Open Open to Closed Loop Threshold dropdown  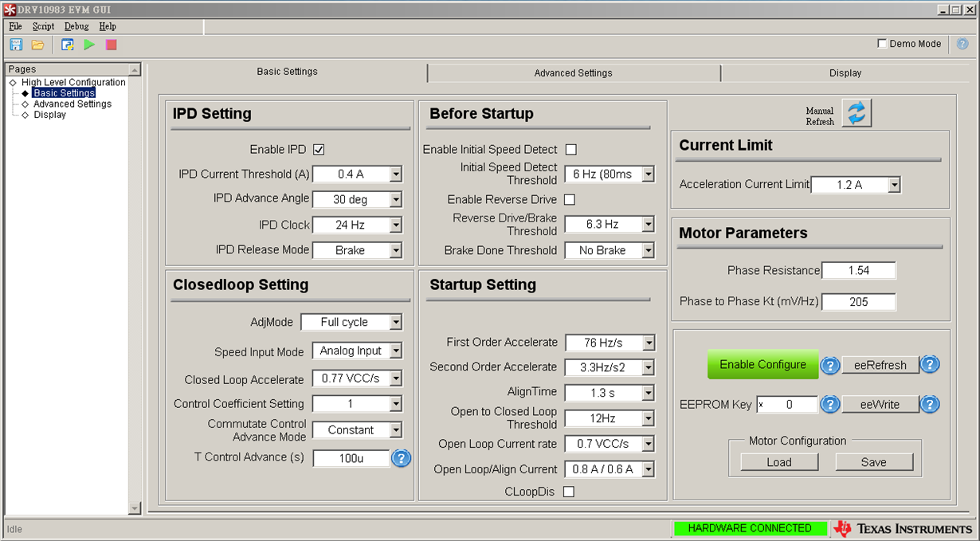tap(649, 418)
